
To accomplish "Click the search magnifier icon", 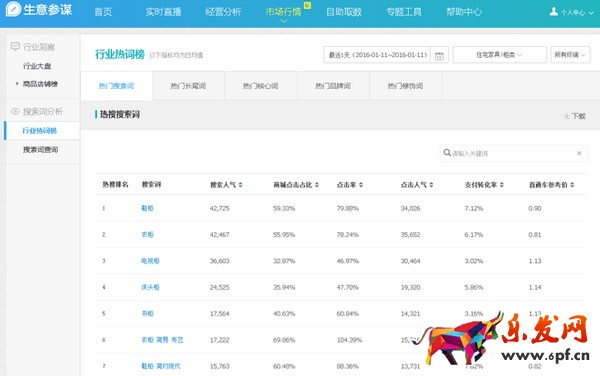I will [x=447, y=153].
